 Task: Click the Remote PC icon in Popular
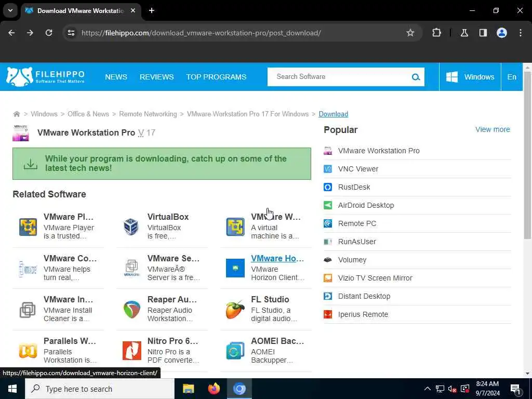click(328, 223)
